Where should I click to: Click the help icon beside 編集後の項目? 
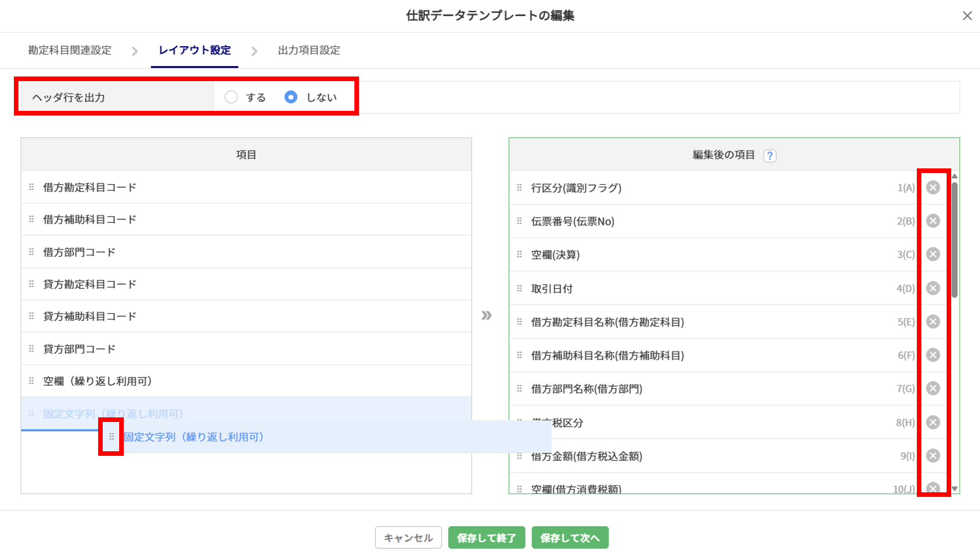coord(769,156)
